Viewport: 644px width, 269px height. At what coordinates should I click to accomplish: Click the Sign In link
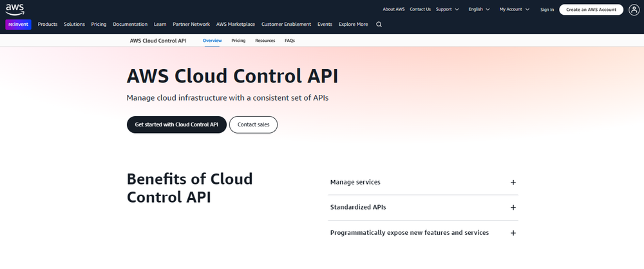[547, 10]
